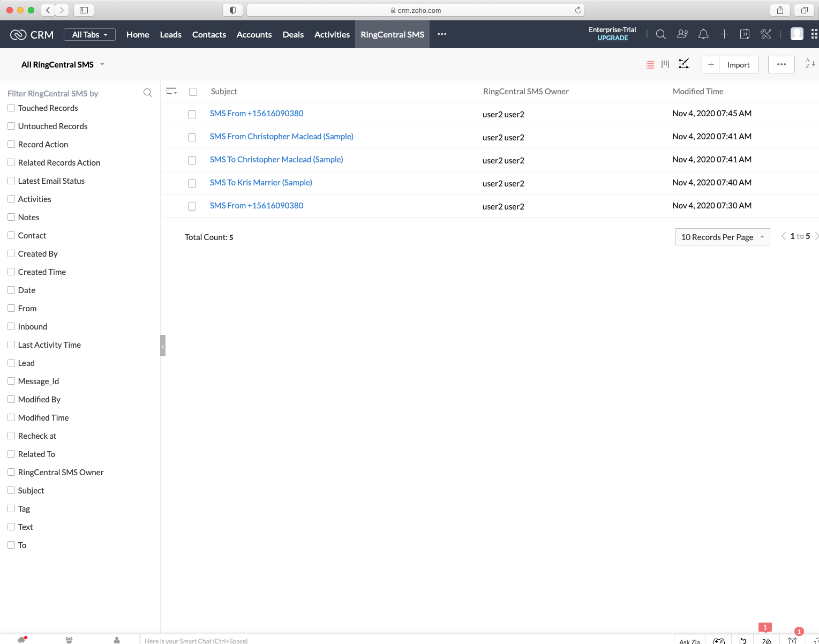Open the canvas view builder icon
Viewport: 819px width, 644px height.
point(683,64)
